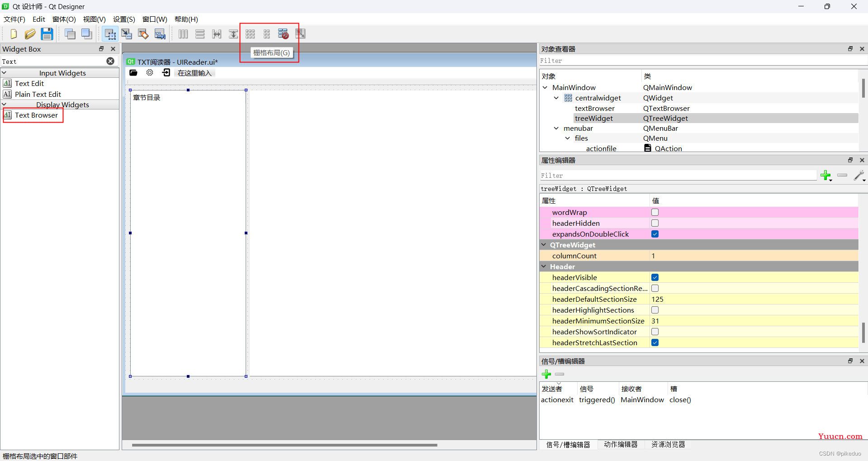Remove connection with the minus in signal editor
The image size is (868, 461).
click(x=560, y=374)
